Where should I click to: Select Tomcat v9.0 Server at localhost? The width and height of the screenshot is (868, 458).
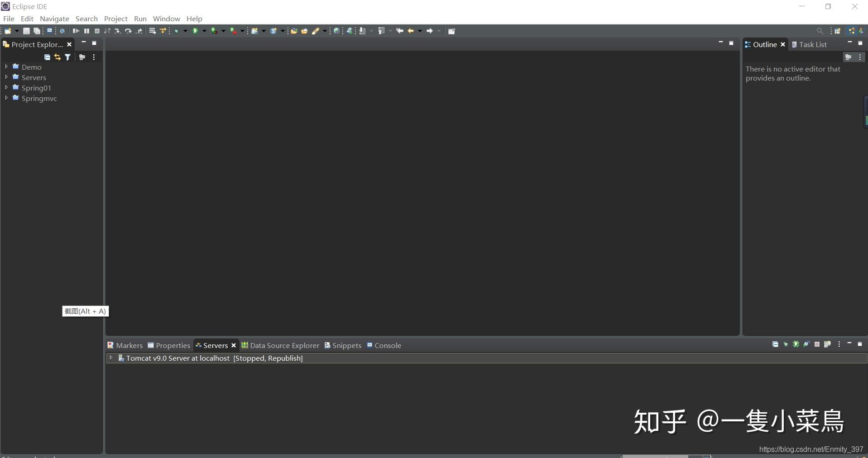tap(487, 358)
